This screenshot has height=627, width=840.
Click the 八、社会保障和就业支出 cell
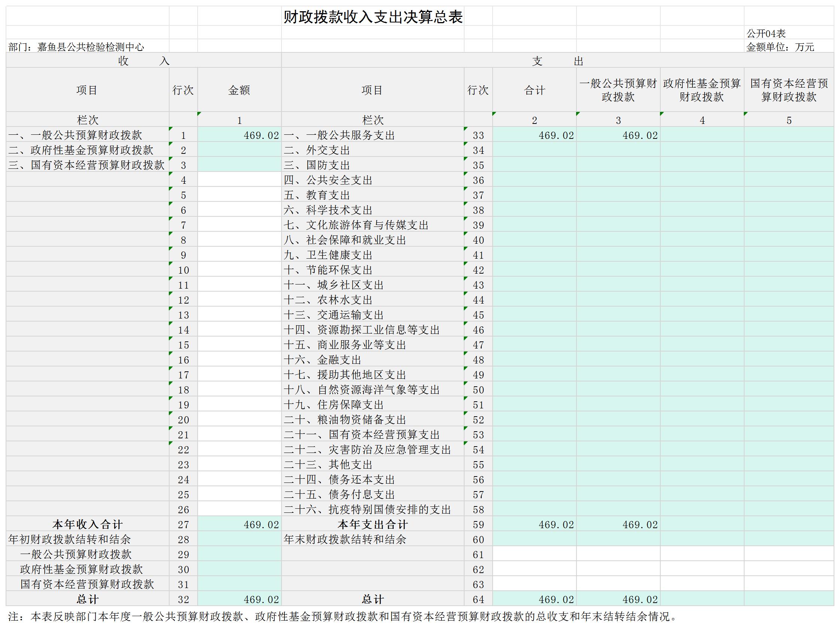coord(345,240)
